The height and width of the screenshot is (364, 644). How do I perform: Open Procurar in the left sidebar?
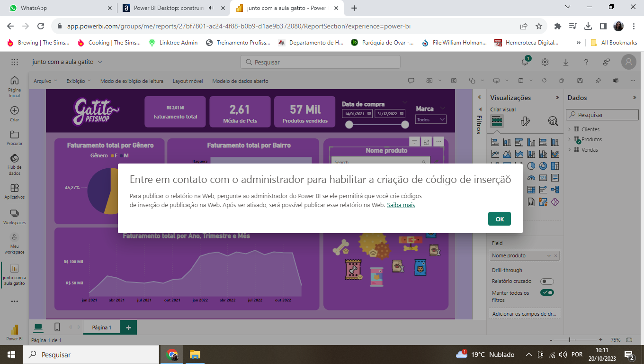(x=15, y=138)
